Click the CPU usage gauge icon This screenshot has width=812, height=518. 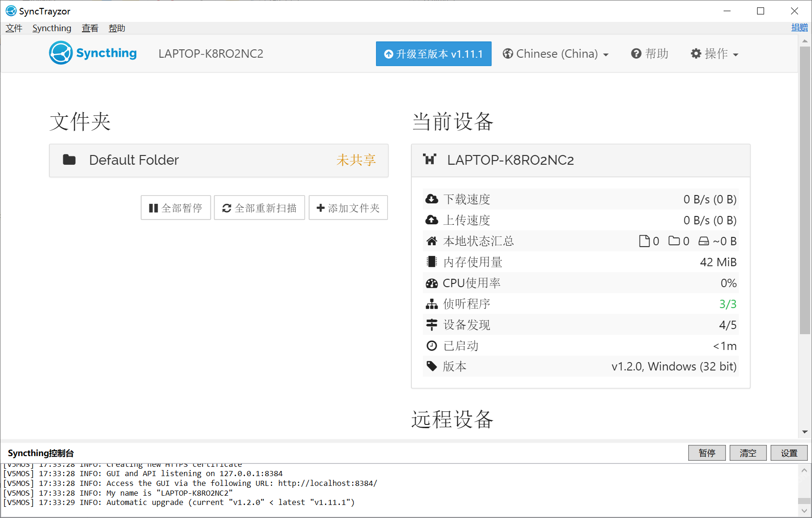click(x=432, y=283)
